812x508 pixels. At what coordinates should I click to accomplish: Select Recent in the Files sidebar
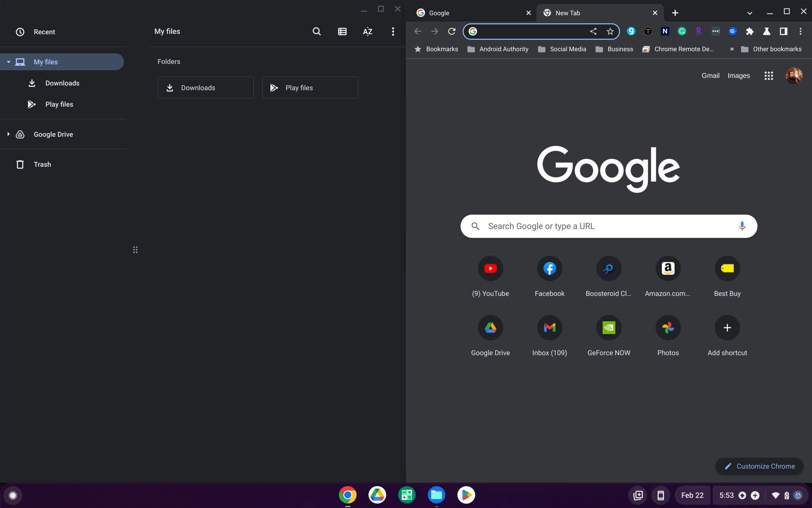(x=44, y=32)
